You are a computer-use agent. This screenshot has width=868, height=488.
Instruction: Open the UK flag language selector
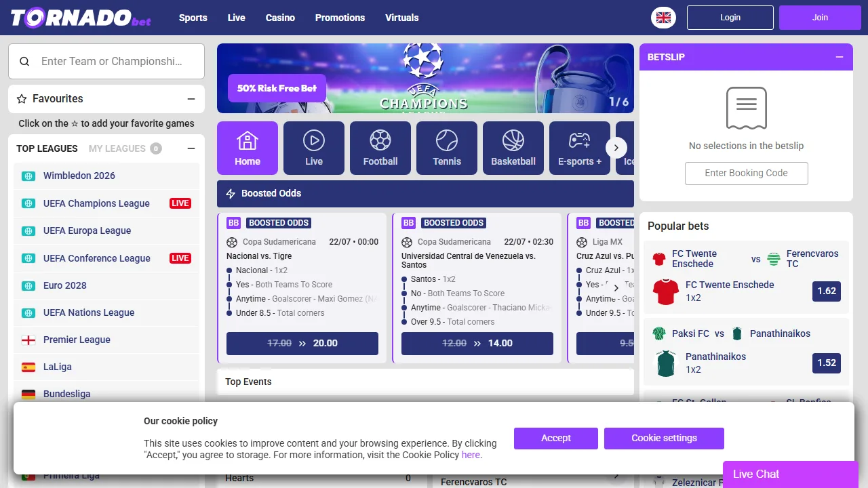coord(663,18)
